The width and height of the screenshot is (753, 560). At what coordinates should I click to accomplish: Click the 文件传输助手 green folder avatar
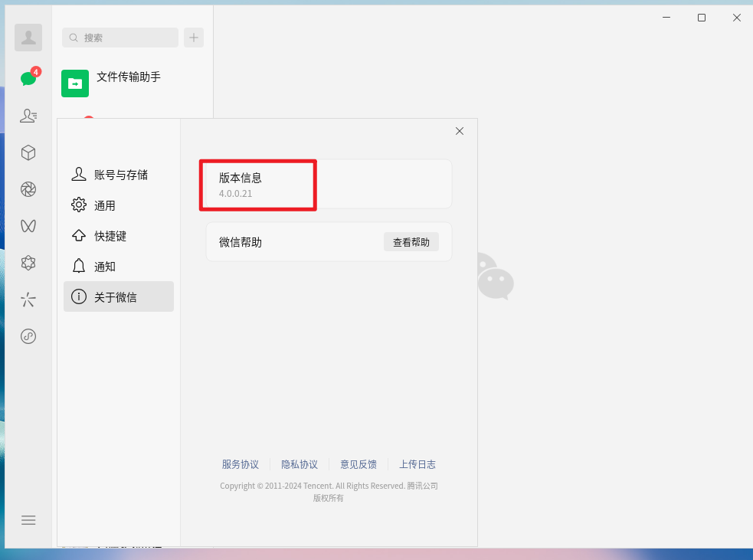pyautogui.click(x=75, y=84)
